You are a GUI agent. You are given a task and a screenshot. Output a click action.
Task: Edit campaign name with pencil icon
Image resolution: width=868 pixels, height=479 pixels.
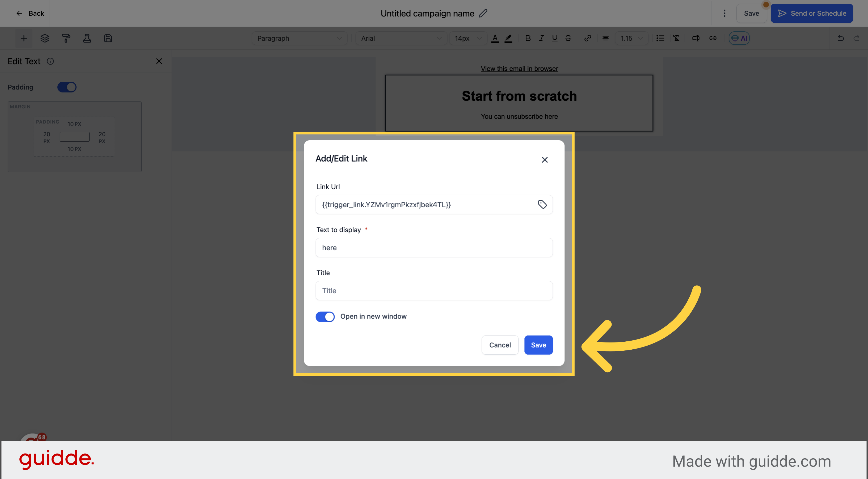[x=483, y=14]
